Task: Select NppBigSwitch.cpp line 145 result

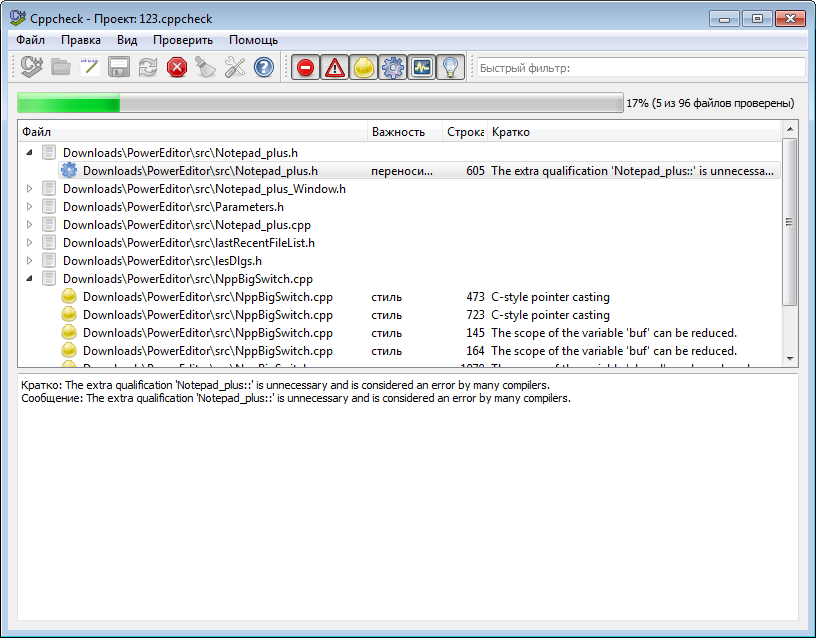Action: click(419, 333)
